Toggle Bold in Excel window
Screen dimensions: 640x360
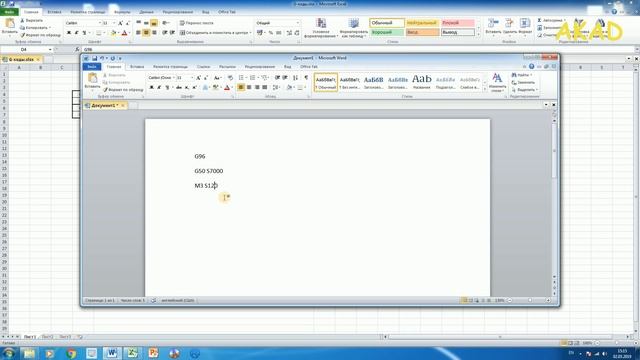tap(69, 33)
